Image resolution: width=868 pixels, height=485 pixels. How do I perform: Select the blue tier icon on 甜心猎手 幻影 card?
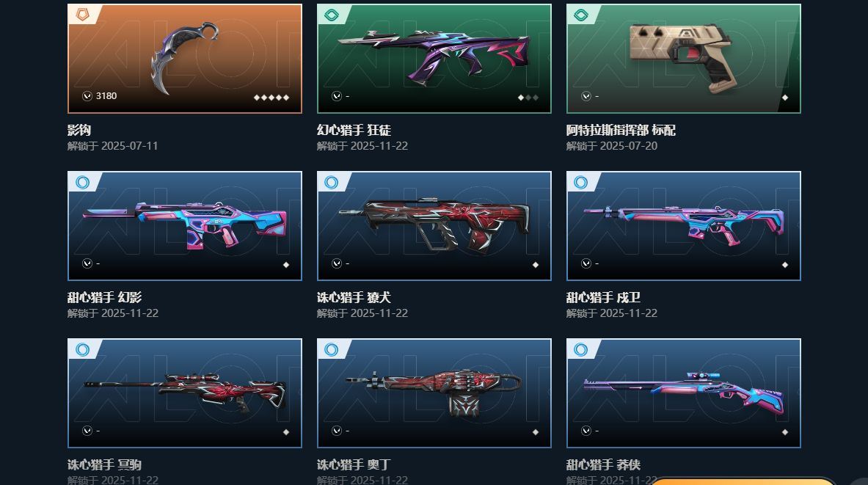click(x=82, y=182)
